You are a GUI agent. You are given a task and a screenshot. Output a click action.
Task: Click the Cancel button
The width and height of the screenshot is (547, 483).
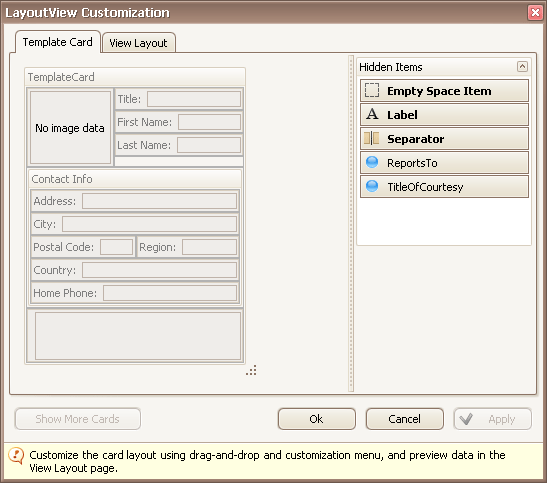[405, 419]
